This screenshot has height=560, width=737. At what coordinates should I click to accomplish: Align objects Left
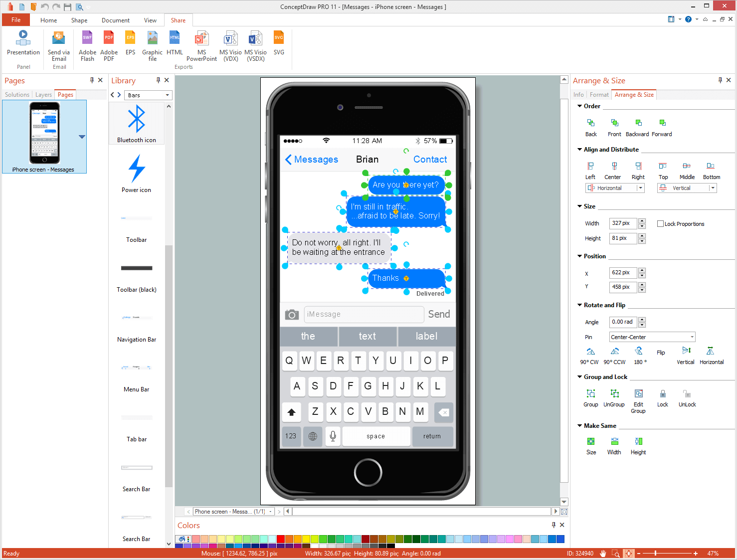pos(590,171)
